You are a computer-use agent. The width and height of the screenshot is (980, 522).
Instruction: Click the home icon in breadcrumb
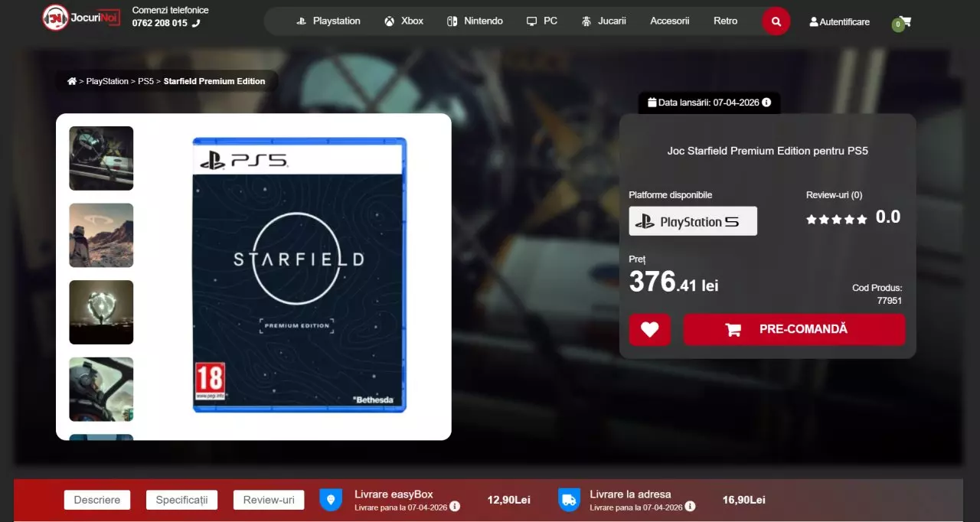coord(72,81)
